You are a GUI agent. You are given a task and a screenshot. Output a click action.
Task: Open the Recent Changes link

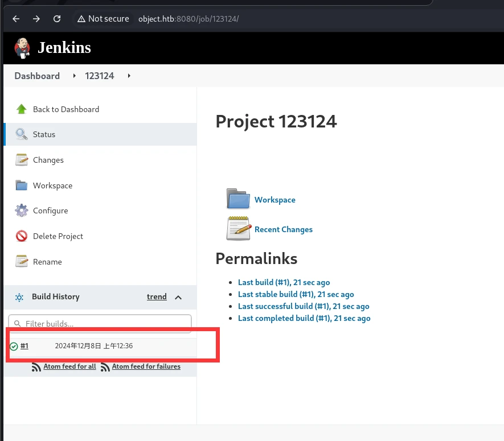[x=284, y=229]
